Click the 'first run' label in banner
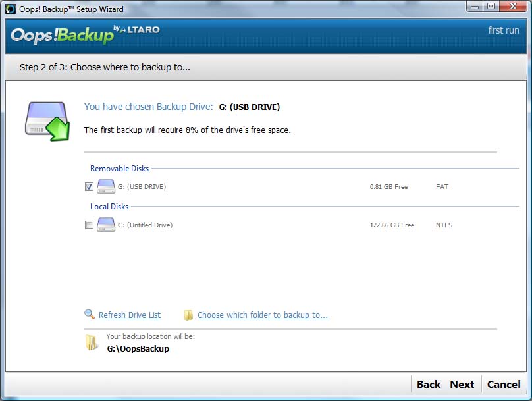Viewport: 532px width, 401px height. (504, 30)
